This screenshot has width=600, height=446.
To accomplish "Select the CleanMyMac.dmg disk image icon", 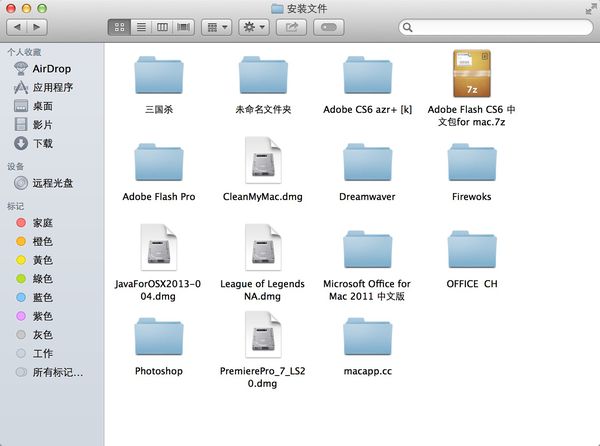I will pos(263,160).
